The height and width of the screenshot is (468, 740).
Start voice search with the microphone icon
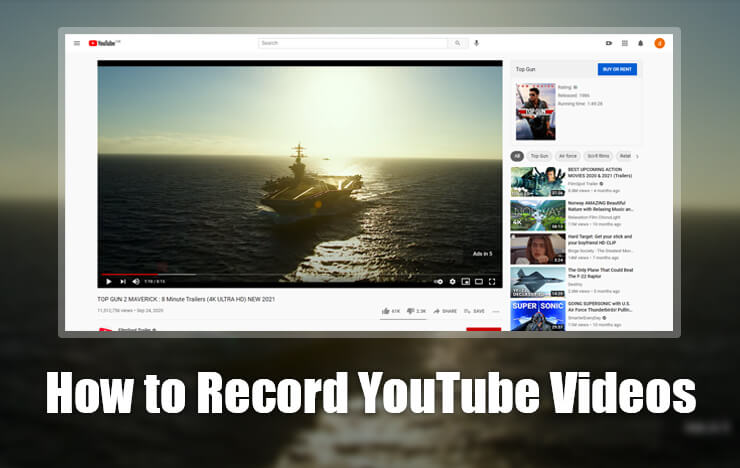[477, 43]
